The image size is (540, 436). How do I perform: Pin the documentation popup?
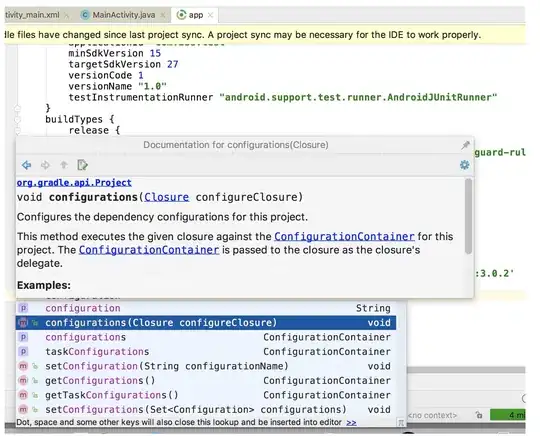465,145
